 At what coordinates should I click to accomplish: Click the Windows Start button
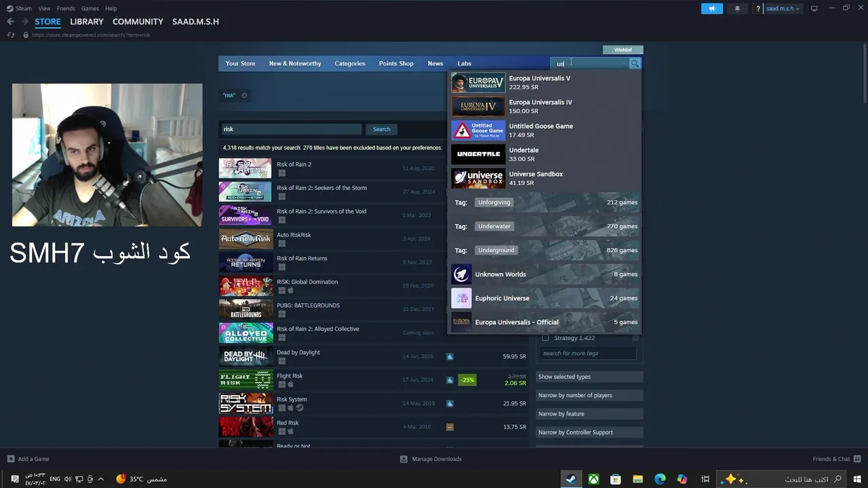click(857, 479)
